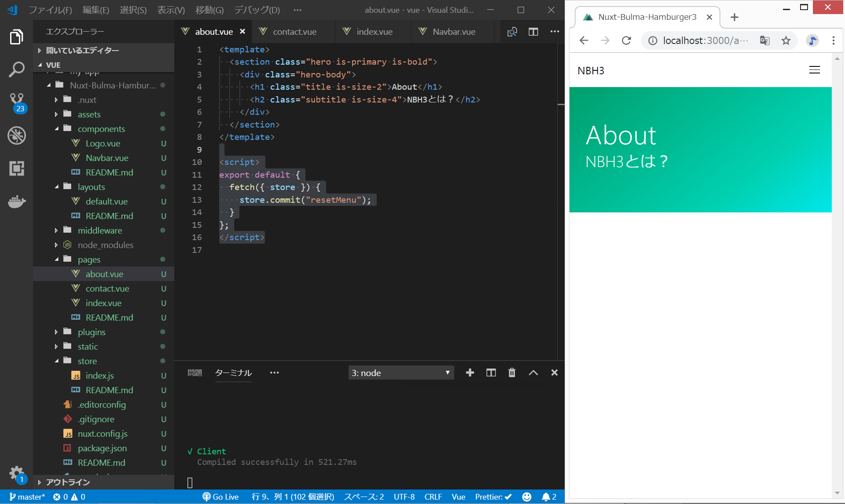
Task: Open the editor more actions menu
Action: (x=555, y=32)
